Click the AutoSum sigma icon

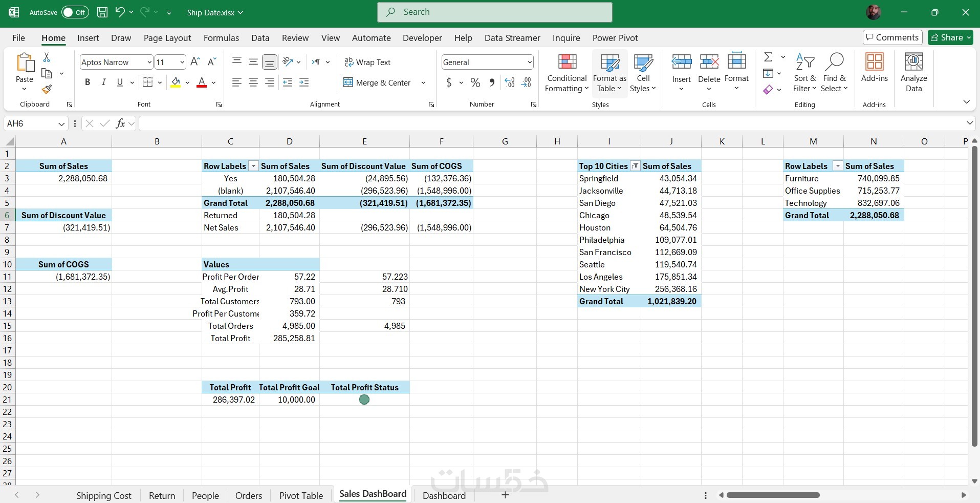pos(768,57)
